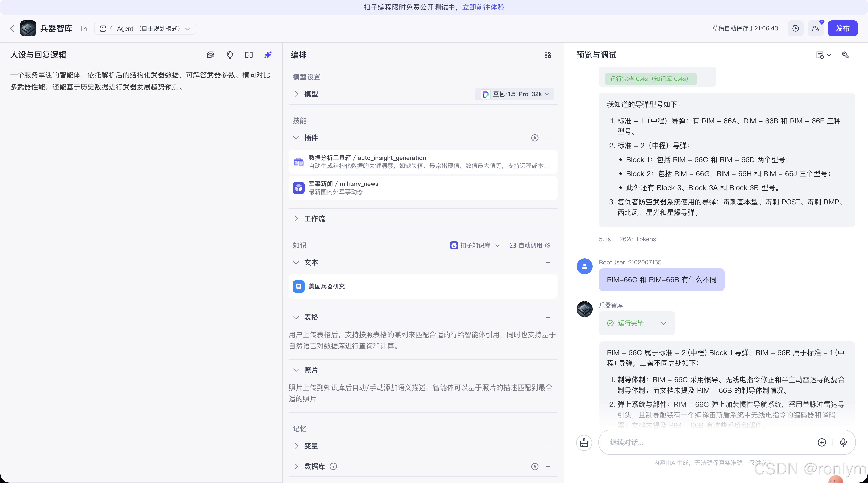Attach a file with the circled plus

[822, 442]
